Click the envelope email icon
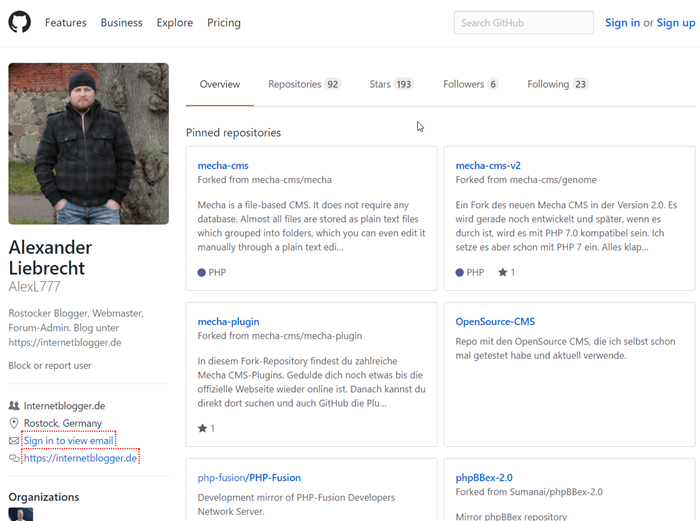 14,441
